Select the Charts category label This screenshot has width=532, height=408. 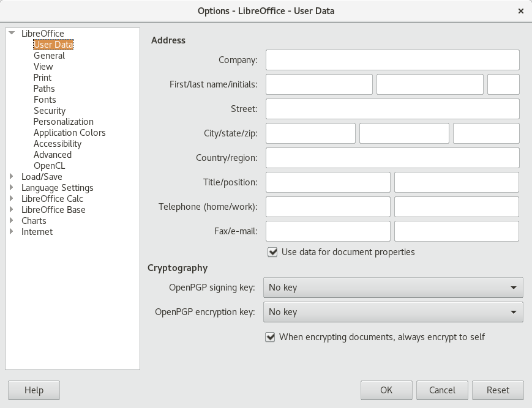[34, 221]
